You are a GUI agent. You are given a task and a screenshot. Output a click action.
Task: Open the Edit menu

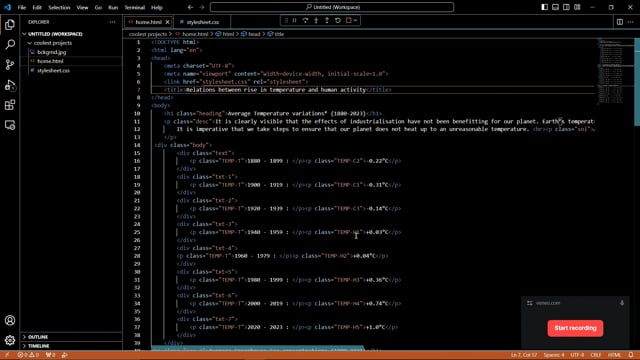click(x=37, y=7)
